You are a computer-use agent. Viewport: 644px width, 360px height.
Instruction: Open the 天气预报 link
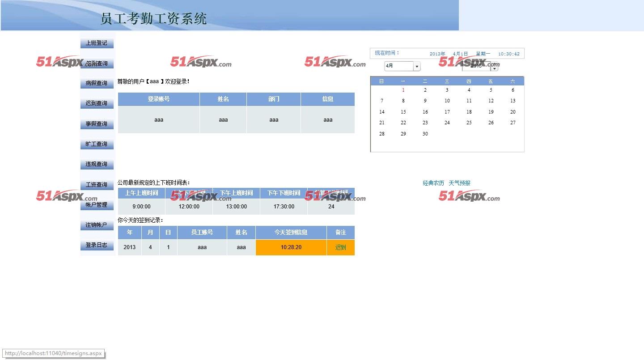coord(459,183)
